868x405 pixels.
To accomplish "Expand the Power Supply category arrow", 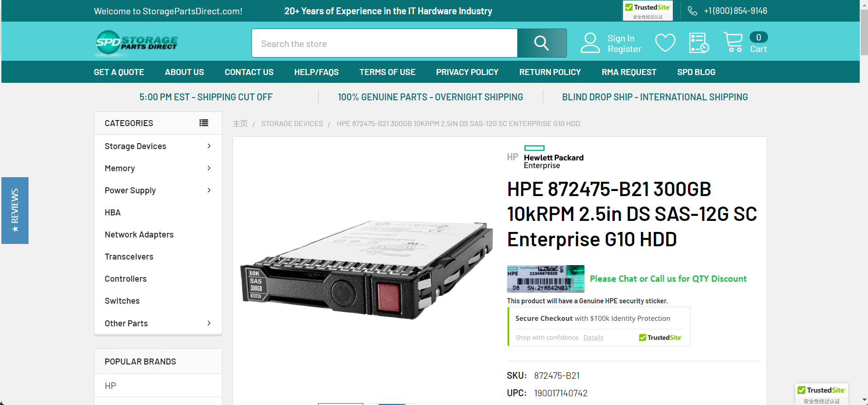I will pyautogui.click(x=209, y=190).
